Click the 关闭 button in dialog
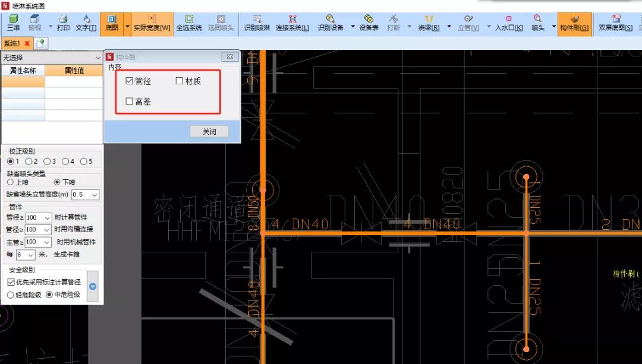The height and width of the screenshot is (364, 642). click(x=209, y=131)
